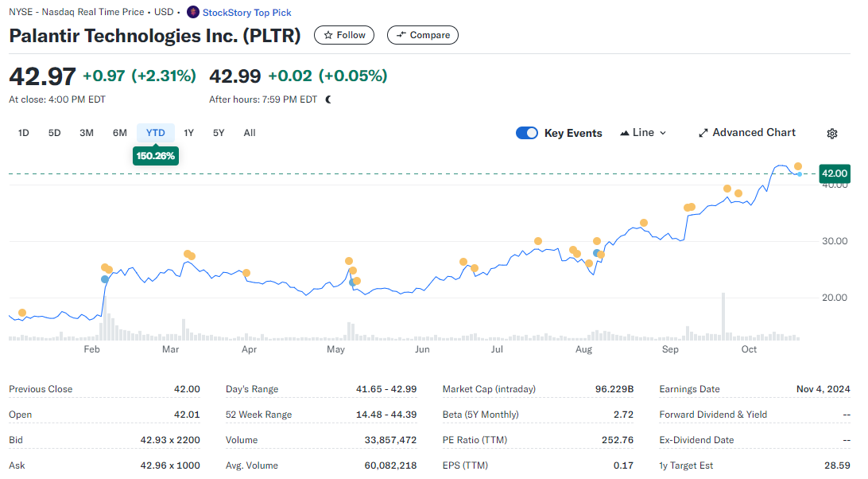868x479 pixels.
Task: Click the mountain chart-type icon beside Line
Action: pos(625,133)
